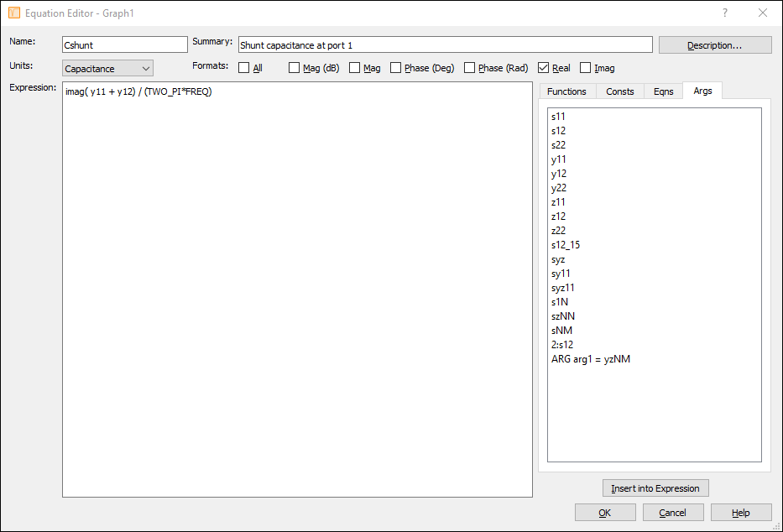Select s1N in the args list
Image resolution: width=783 pixels, height=532 pixels.
(x=560, y=302)
